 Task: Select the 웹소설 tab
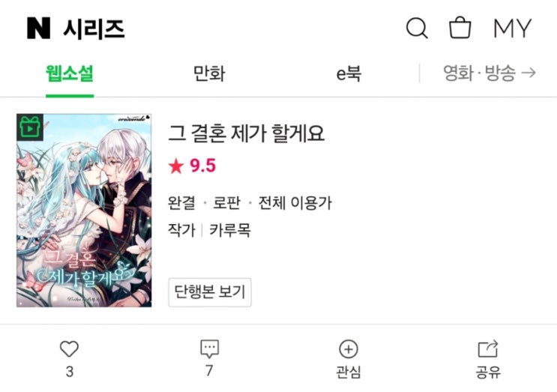click(x=70, y=73)
